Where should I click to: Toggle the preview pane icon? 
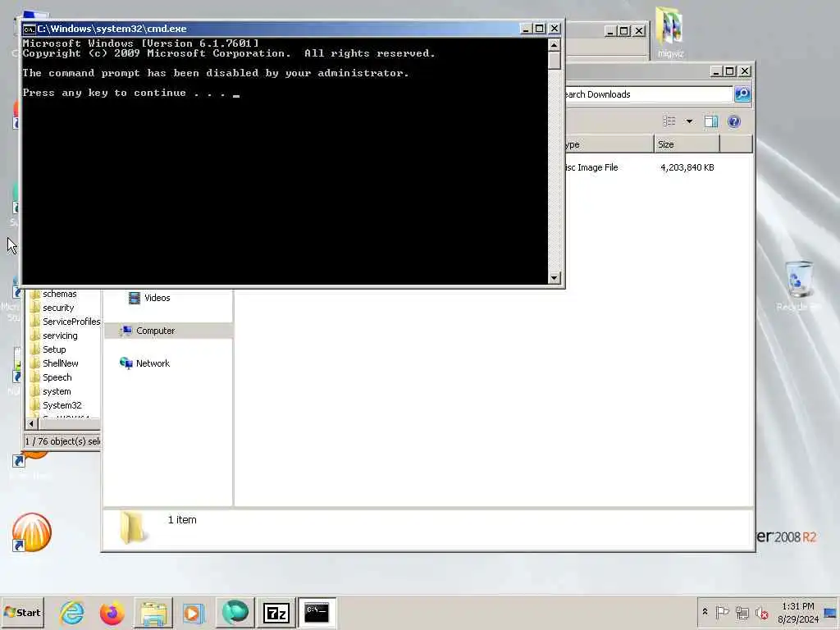[x=711, y=121]
